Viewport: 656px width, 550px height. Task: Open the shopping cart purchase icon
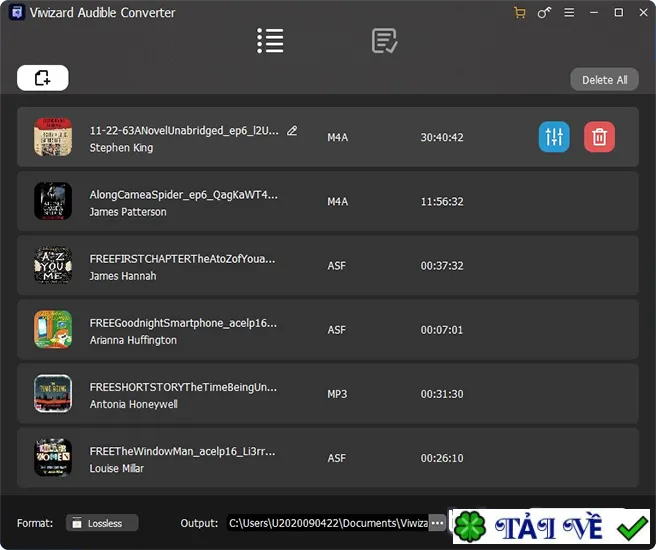pos(520,13)
